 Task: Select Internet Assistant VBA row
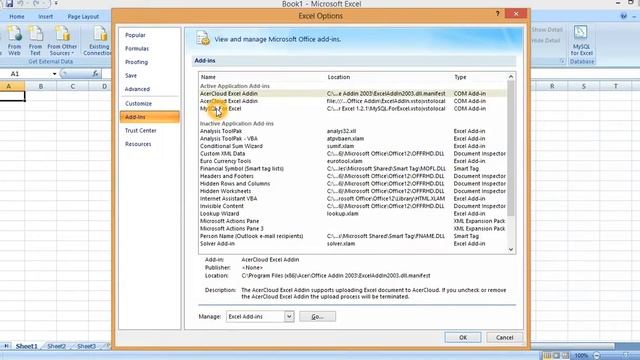pyautogui.click(x=353, y=198)
